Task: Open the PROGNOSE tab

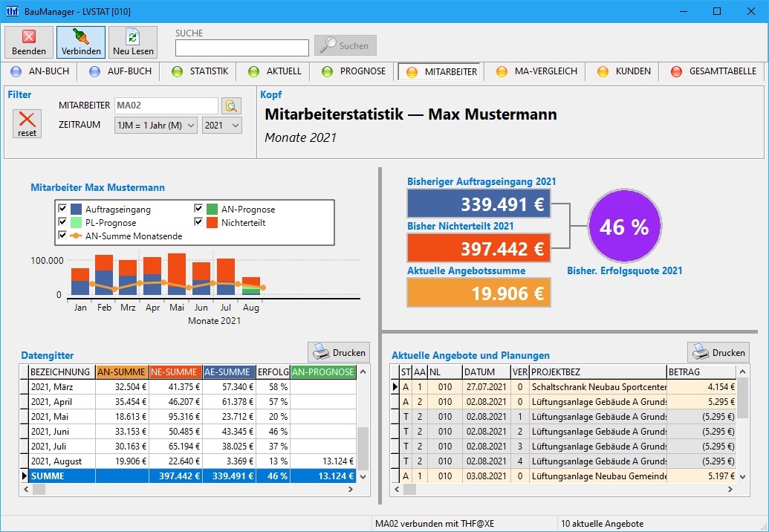Action: tap(354, 71)
